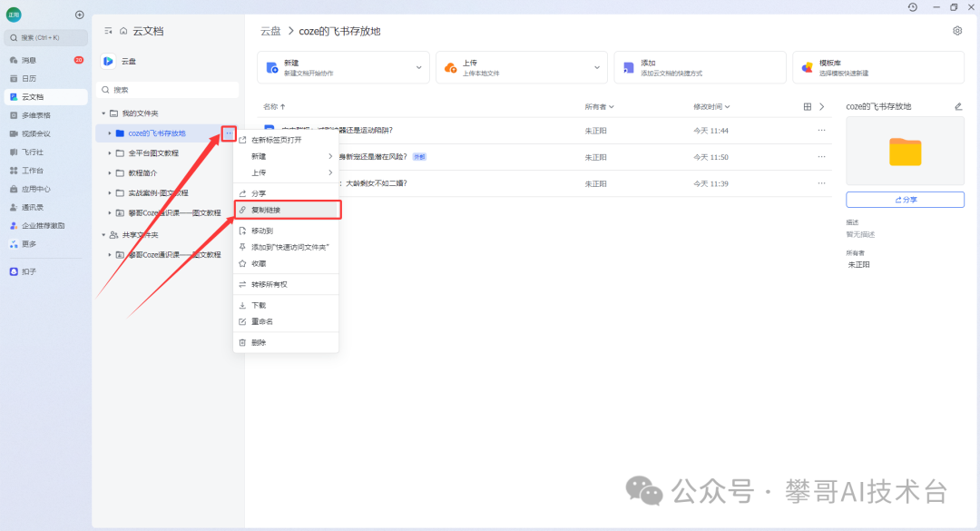This screenshot has width=980, height=531.
Task: Click the global search box (Ctrl+K)
Action: [45, 37]
